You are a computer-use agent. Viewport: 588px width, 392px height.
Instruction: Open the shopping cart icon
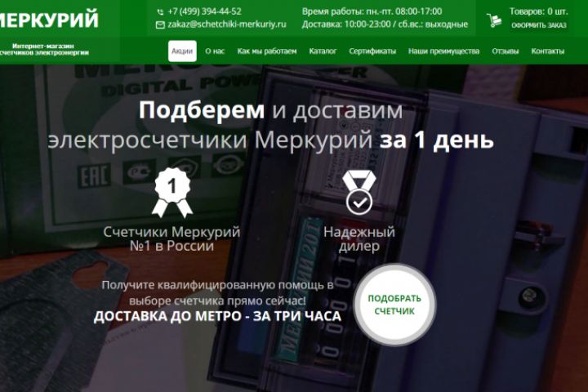coord(494,20)
